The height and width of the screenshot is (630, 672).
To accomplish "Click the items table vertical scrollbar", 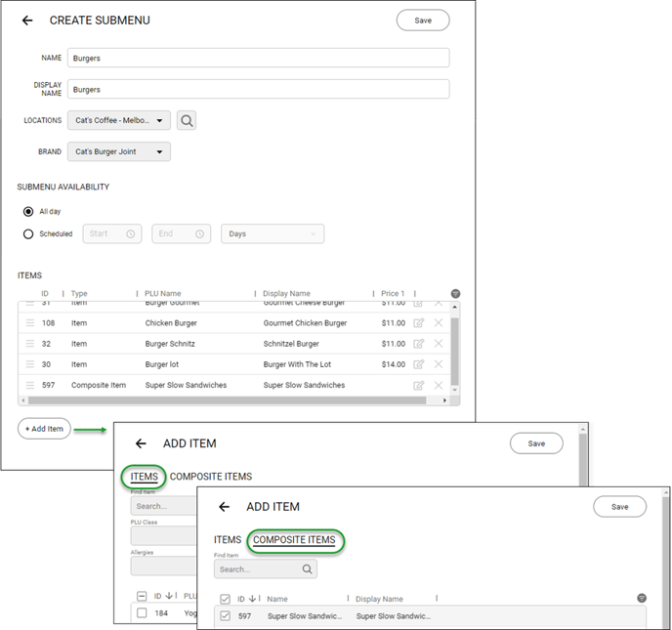I will pos(455,352).
